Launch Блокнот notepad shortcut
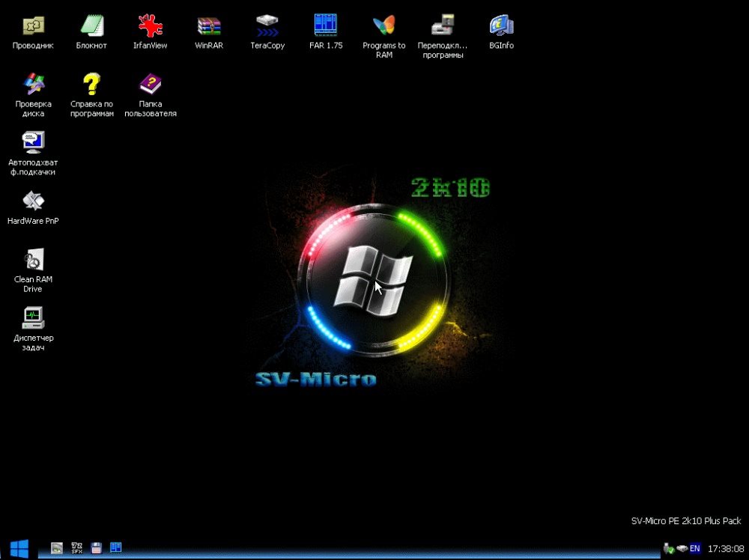This screenshot has width=749, height=560. click(91, 26)
